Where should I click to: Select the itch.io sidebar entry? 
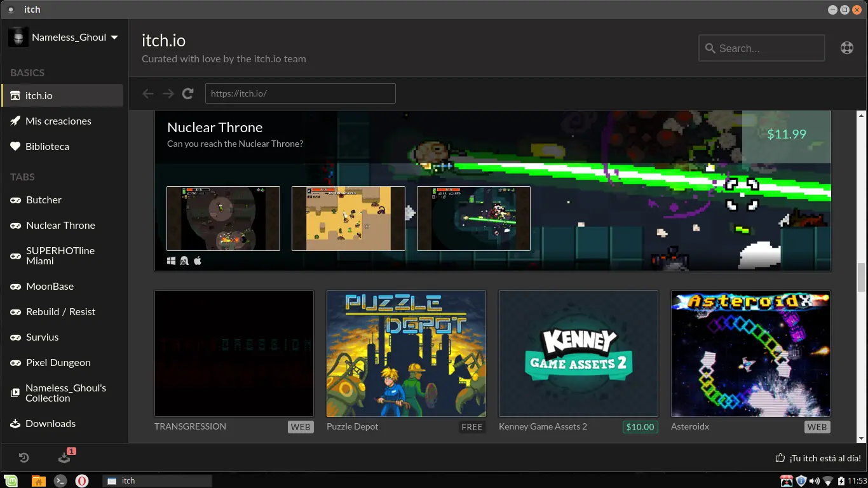(62, 95)
